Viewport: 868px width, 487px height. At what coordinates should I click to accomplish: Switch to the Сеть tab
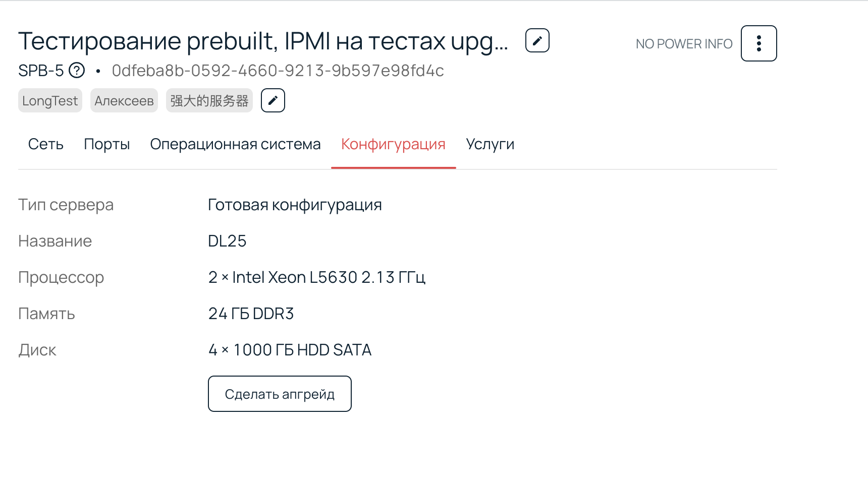click(x=45, y=144)
